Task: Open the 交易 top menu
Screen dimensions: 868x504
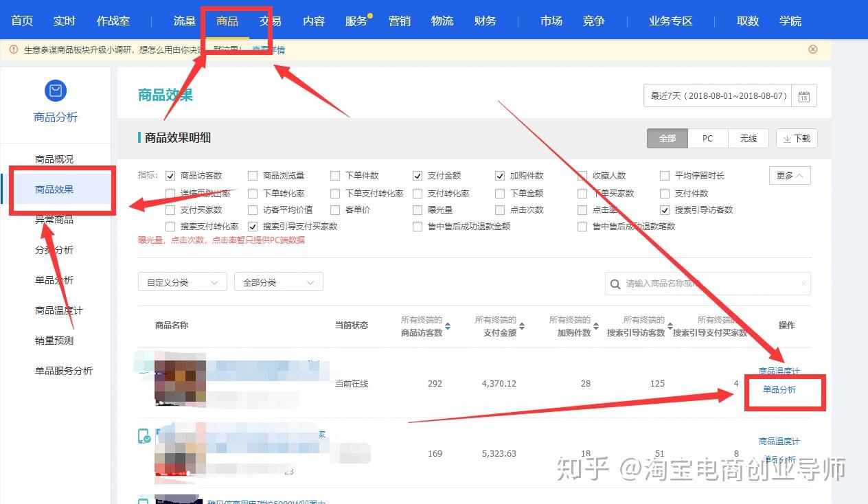Action: pos(271,21)
